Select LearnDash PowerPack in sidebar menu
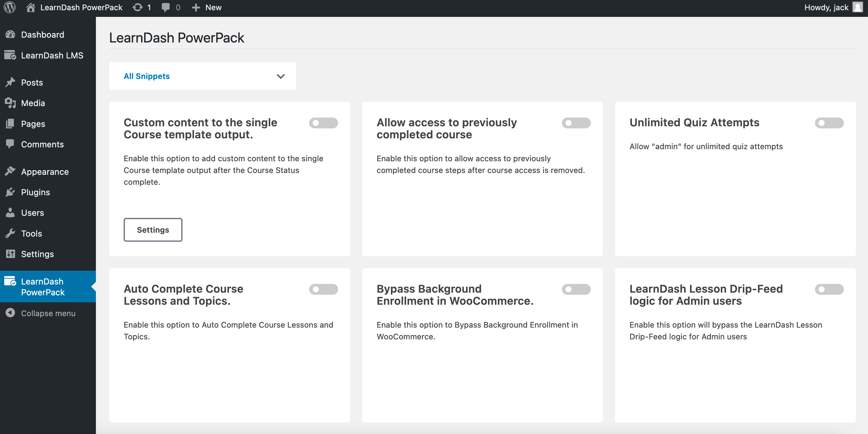This screenshot has height=434, width=868. click(x=48, y=287)
